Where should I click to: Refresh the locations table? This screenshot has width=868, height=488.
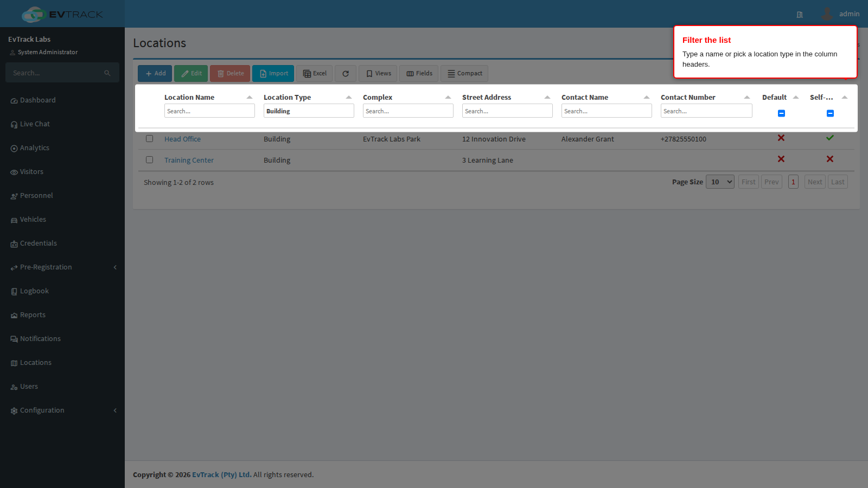pyautogui.click(x=346, y=74)
